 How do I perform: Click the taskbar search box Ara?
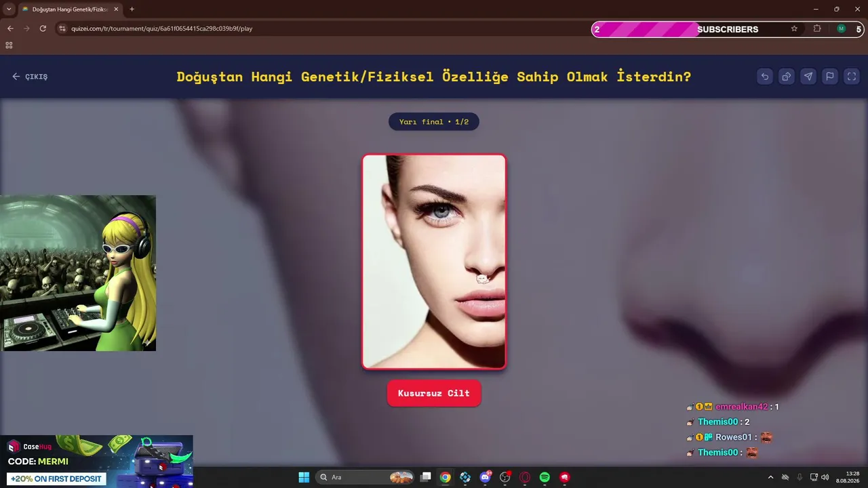[x=366, y=477]
